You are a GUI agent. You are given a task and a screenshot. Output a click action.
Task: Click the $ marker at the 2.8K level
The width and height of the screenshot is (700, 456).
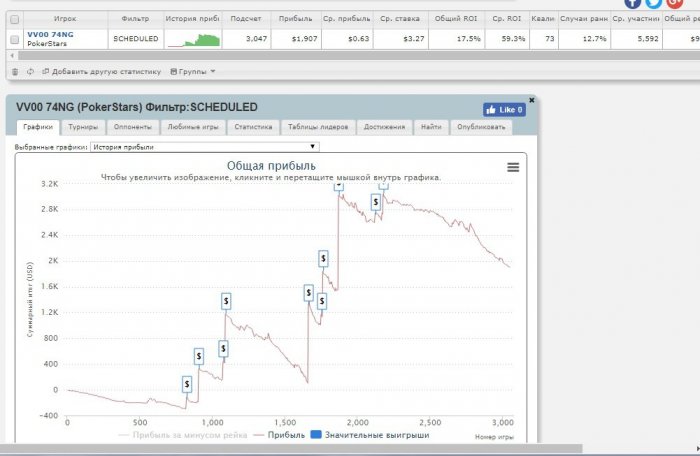[376, 202]
